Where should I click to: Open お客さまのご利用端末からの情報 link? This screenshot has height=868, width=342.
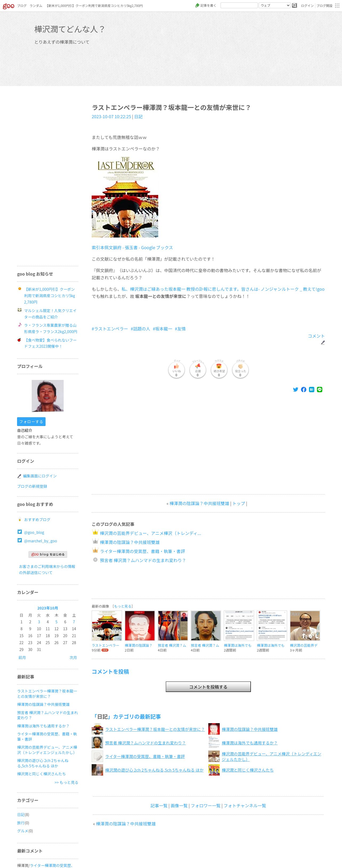(x=47, y=570)
